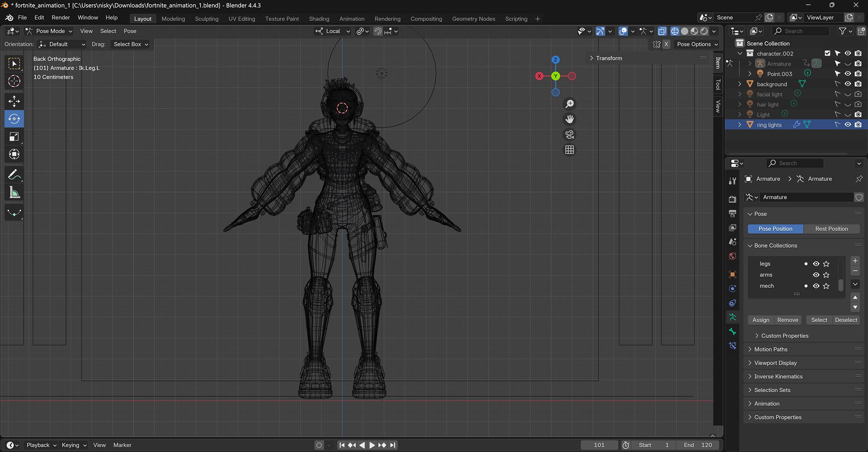
Task: Open the Pose Options dropdown
Action: [x=697, y=44]
